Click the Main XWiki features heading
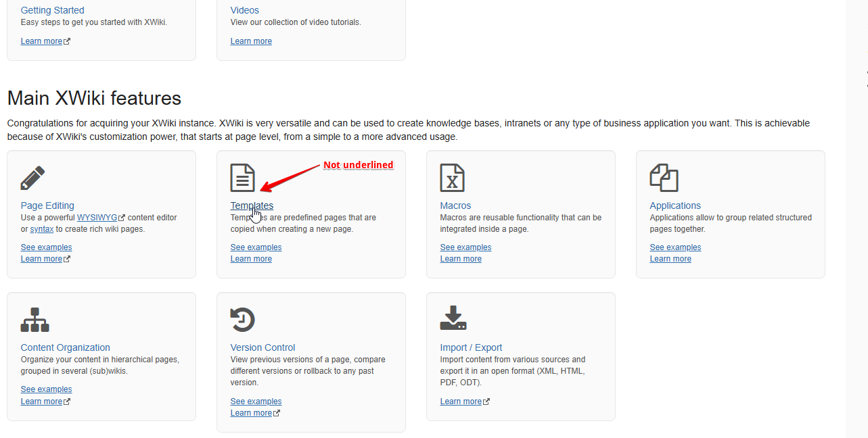The width and height of the screenshot is (868, 438). 94,99
